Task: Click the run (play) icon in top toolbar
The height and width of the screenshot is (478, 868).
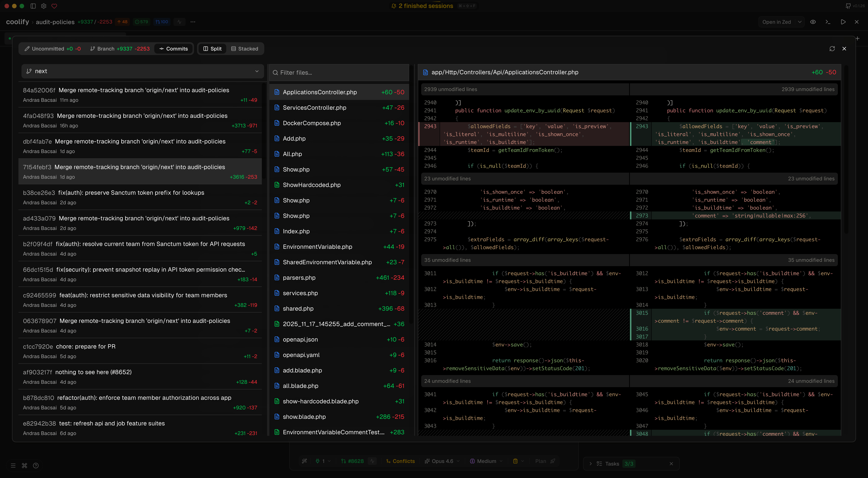Action: 843,21
